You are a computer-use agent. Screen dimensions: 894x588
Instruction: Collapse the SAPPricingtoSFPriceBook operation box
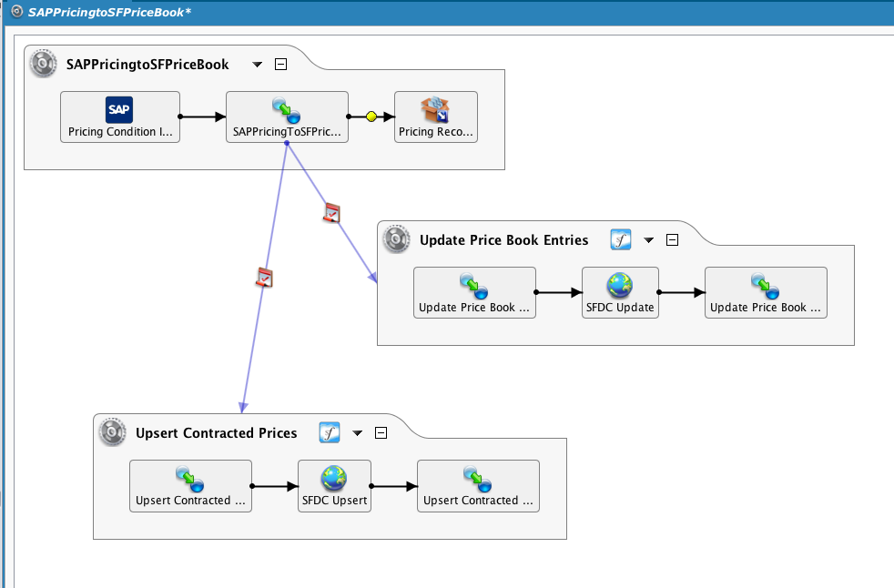281,65
